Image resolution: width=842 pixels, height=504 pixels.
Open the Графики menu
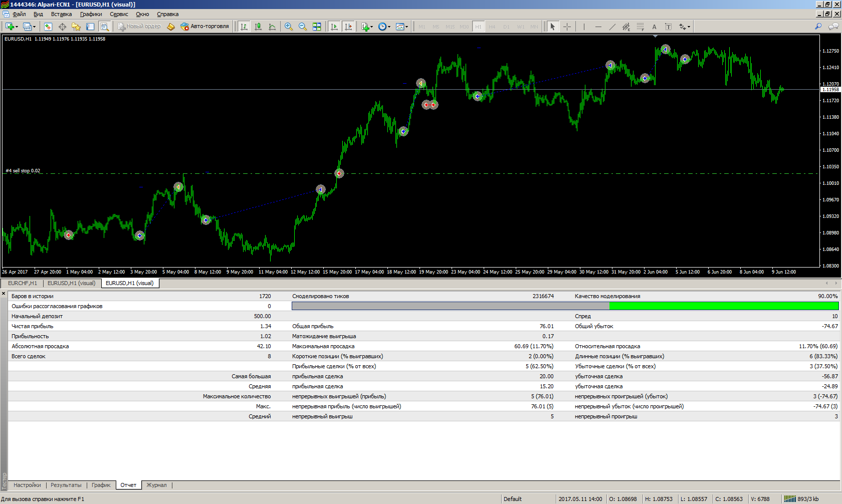click(91, 14)
